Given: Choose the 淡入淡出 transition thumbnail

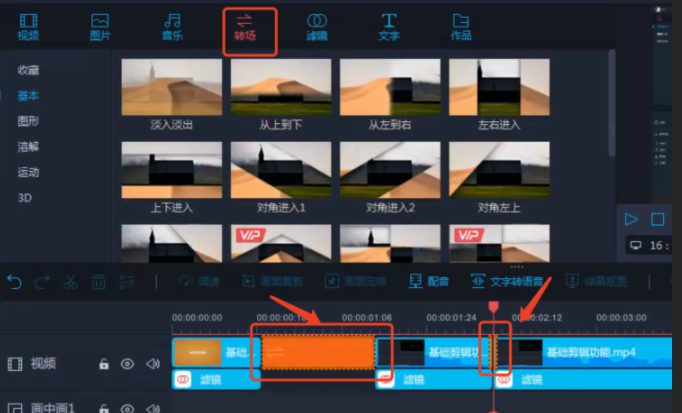Looking at the screenshot, I should (x=171, y=92).
